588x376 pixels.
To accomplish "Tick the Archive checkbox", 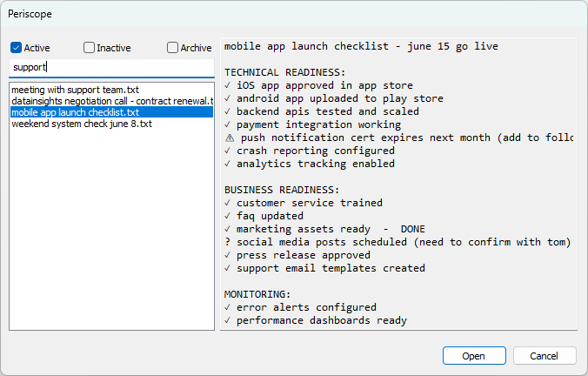I will click(172, 48).
